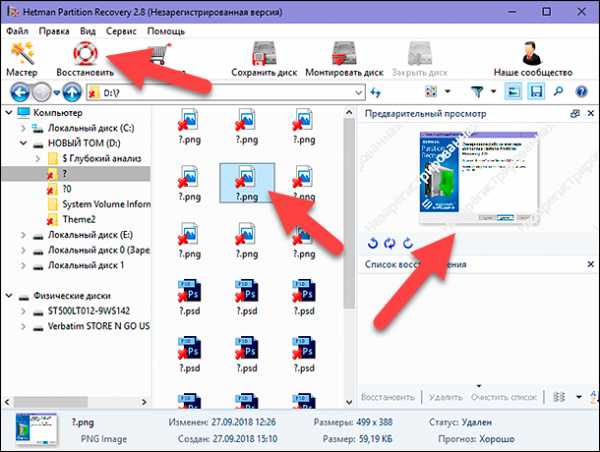The image size is (600, 452).
Task: Toggle the preview panel button
Action: click(x=512, y=92)
